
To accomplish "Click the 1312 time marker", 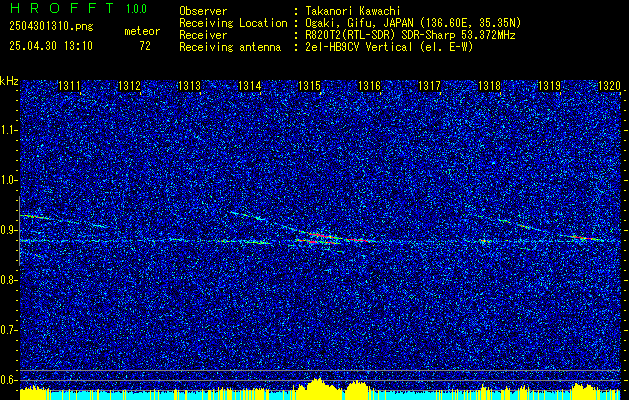I will point(129,86).
